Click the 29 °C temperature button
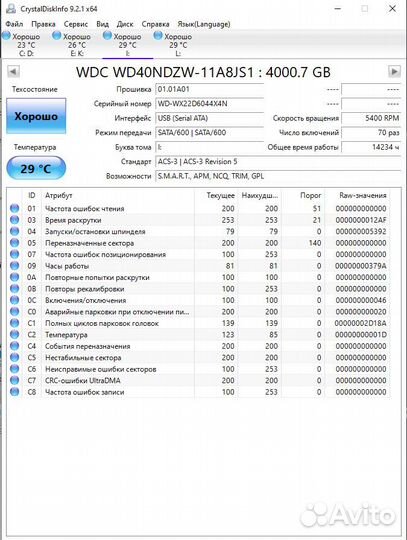The image size is (407, 540). coord(36,168)
